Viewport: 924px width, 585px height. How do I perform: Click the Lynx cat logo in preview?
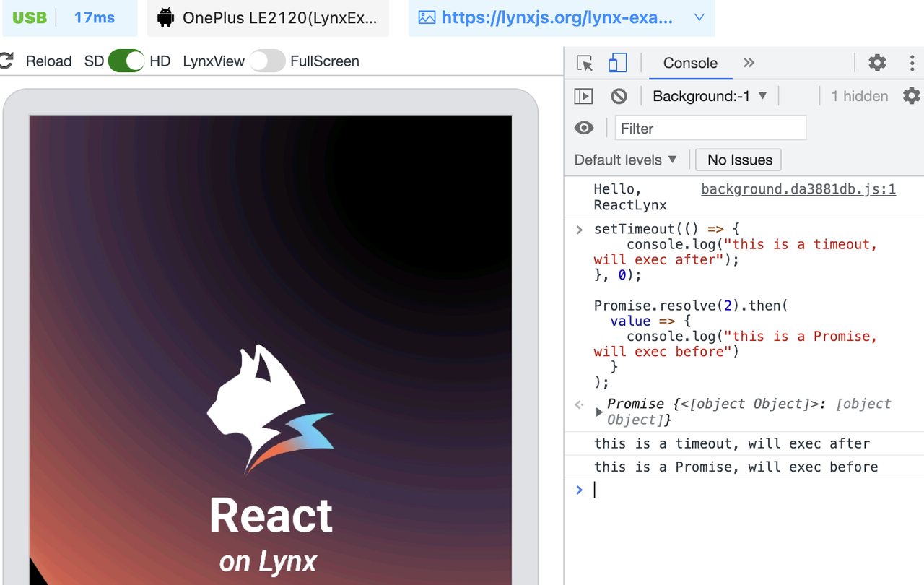click(x=271, y=409)
